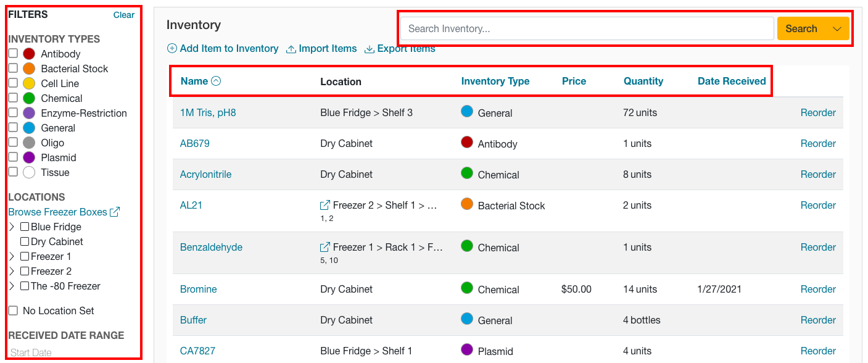Viewport: 868px width, 363px height.
Task: Click the sort arrow icon beside Name
Action: click(216, 81)
